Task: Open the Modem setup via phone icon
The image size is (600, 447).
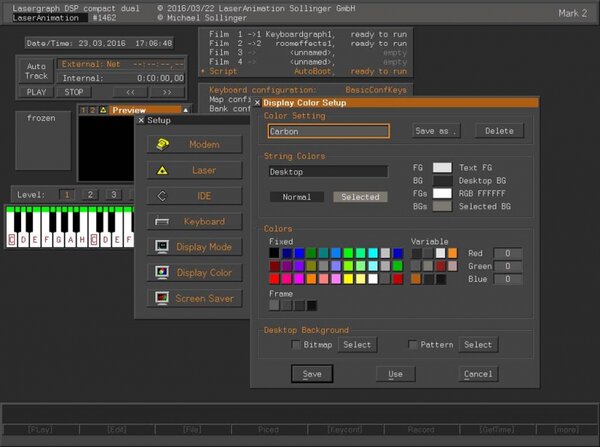Action: (x=163, y=144)
